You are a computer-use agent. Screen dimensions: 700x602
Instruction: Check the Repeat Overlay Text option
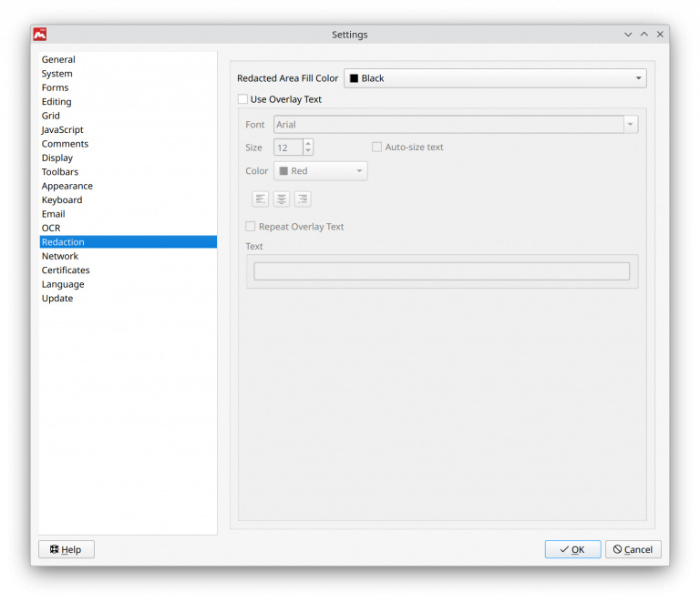251,227
